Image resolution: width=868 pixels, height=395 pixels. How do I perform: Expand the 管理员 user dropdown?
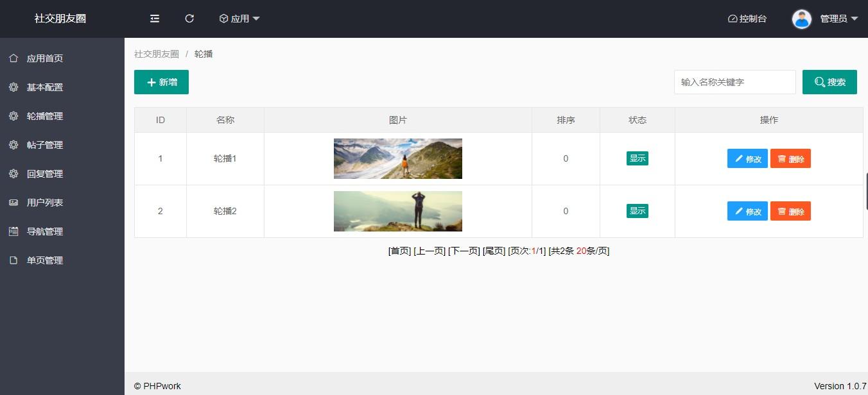coord(839,19)
